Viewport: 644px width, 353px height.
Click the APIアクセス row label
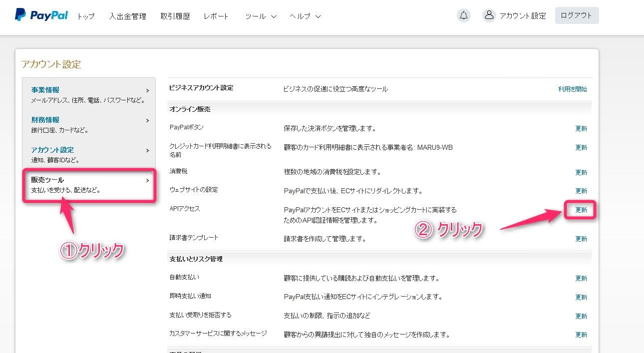pyautogui.click(x=185, y=209)
